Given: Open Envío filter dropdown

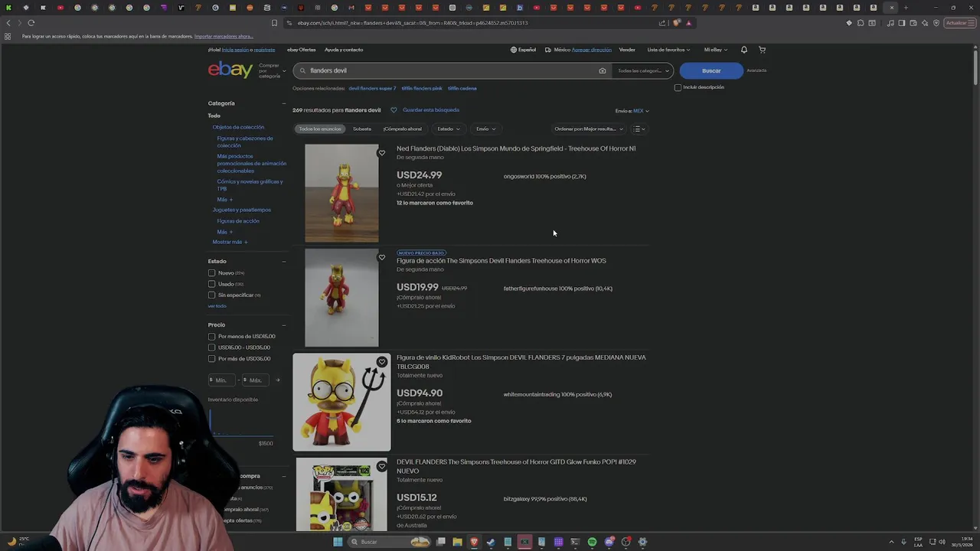Looking at the screenshot, I should tap(485, 129).
